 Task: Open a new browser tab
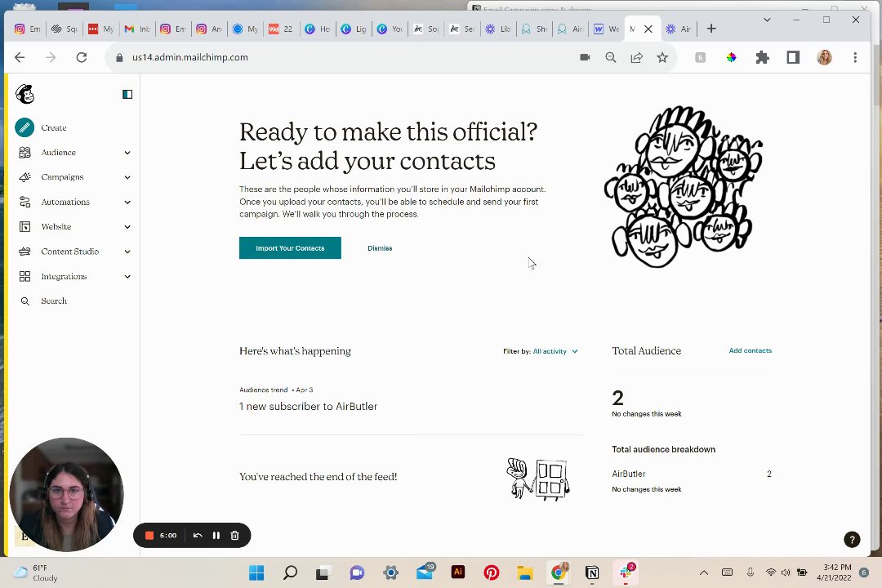(711, 29)
